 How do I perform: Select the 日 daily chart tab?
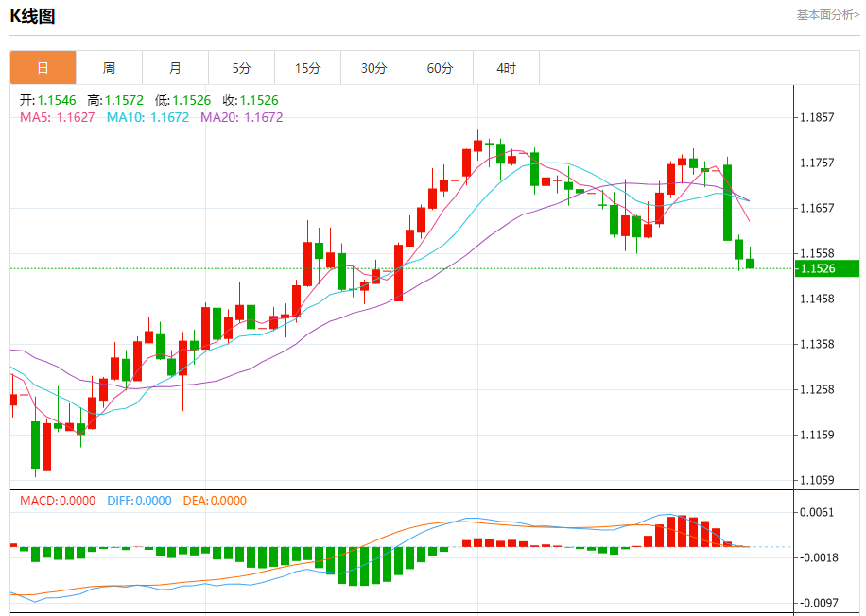(x=43, y=68)
